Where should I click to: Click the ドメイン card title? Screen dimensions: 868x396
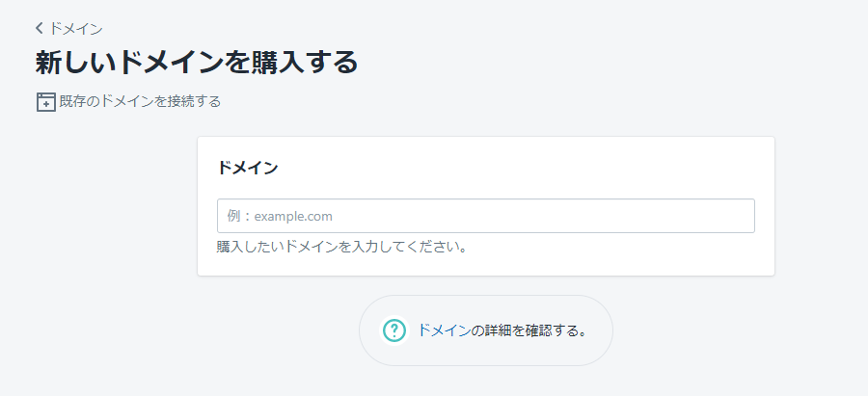click(248, 169)
